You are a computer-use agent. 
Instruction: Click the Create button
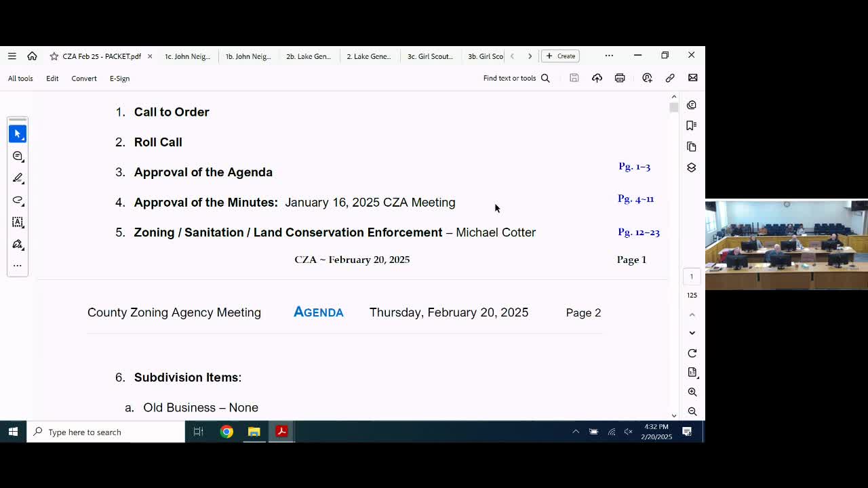pos(560,56)
